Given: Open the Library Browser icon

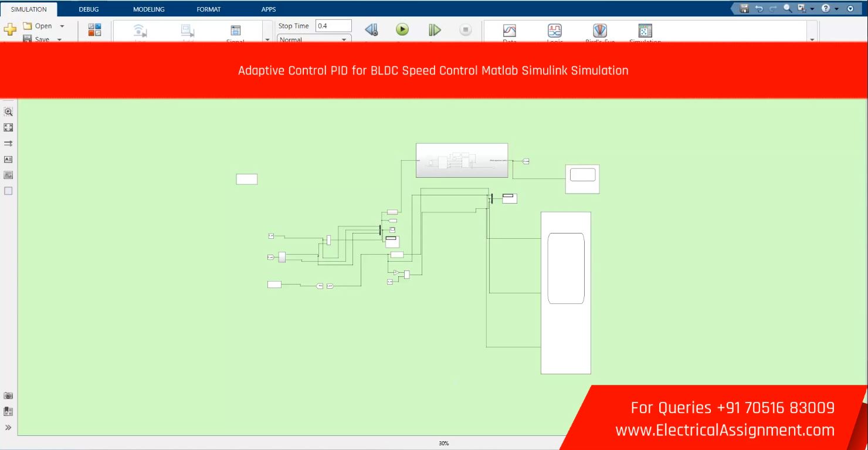Looking at the screenshot, I should click(94, 30).
